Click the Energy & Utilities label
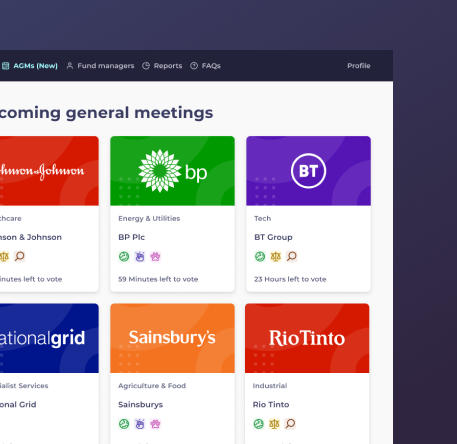The height and width of the screenshot is (444, 457). (149, 218)
